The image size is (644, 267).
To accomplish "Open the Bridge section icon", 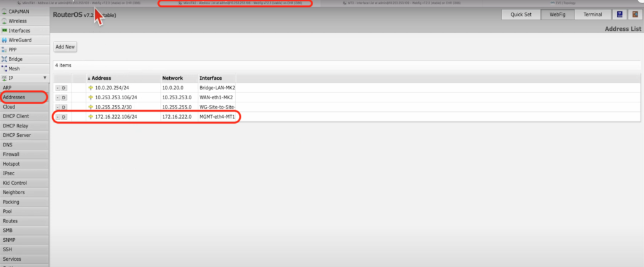I will click(x=4, y=58).
